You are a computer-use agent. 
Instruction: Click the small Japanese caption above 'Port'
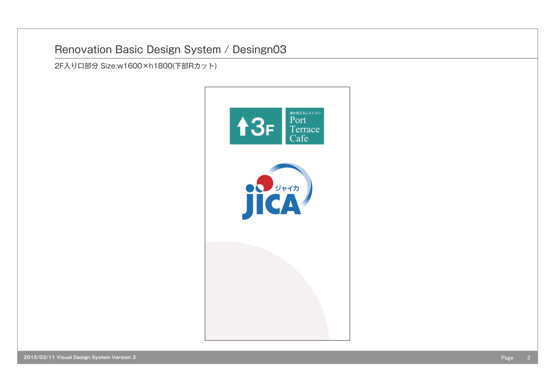(x=305, y=113)
